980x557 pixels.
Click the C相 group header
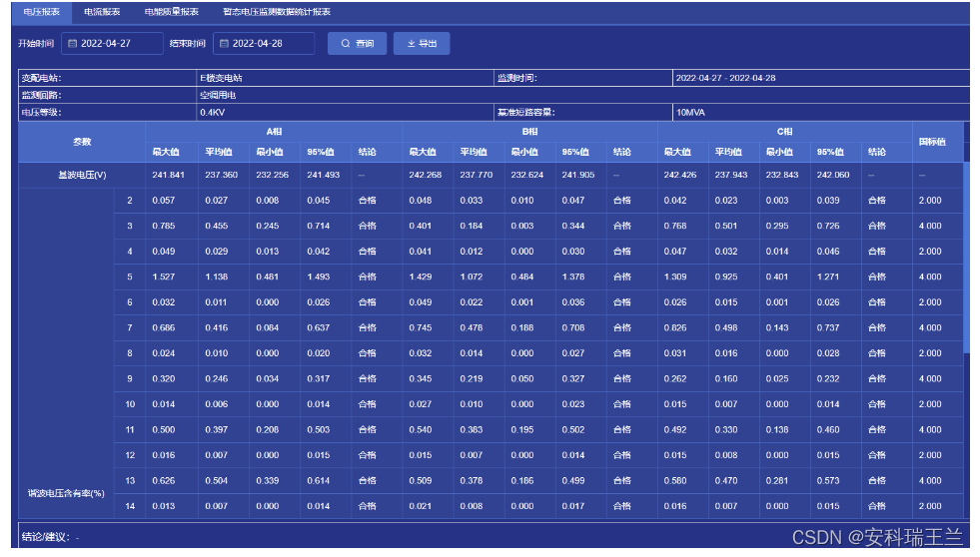coord(784,132)
